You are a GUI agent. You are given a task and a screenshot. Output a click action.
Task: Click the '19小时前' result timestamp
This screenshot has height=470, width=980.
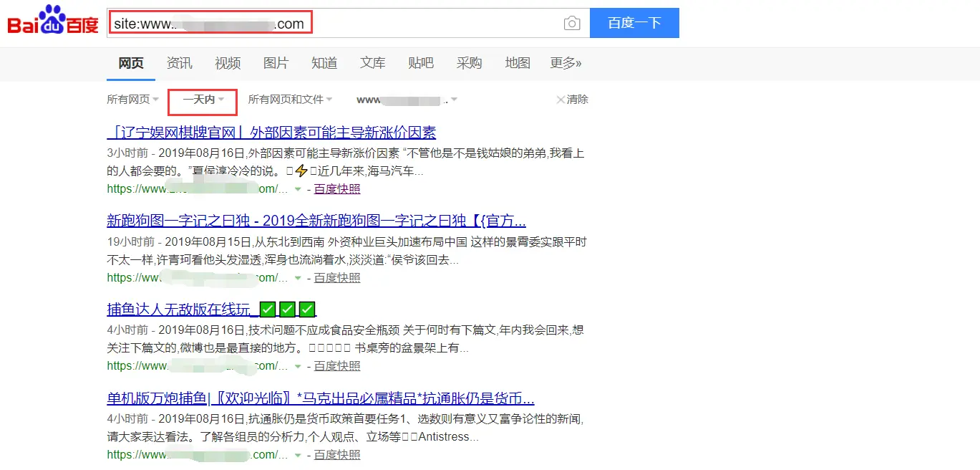(x=130, y=241)
